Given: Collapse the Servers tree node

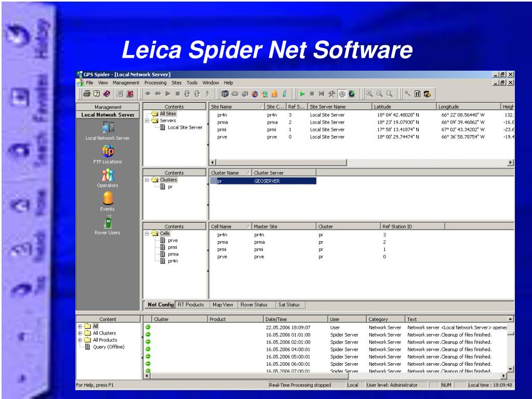Looking at the screenshot, I should pyautogui.click(x=147, y=121).
